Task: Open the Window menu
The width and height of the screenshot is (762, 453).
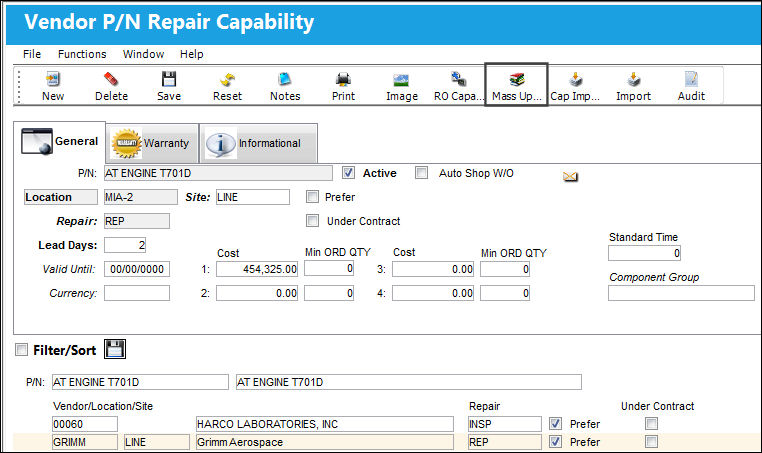Action: coord(143,54)
